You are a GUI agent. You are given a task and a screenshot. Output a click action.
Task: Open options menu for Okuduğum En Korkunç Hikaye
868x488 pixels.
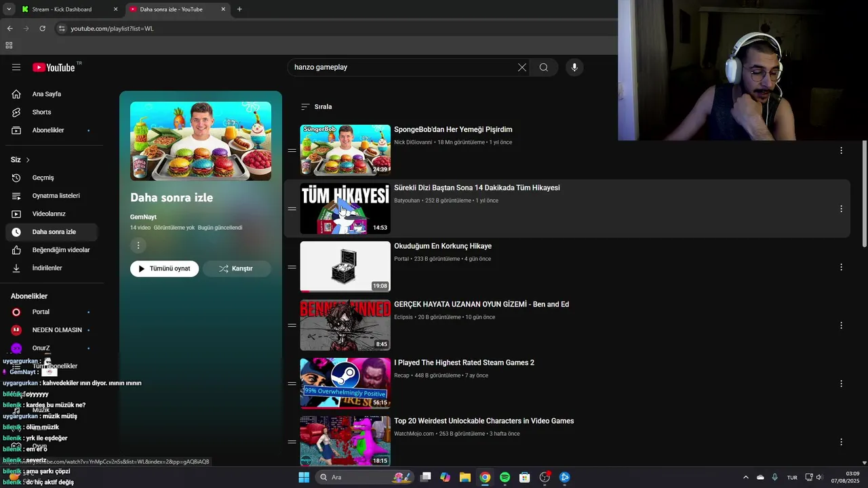point(841,267)
